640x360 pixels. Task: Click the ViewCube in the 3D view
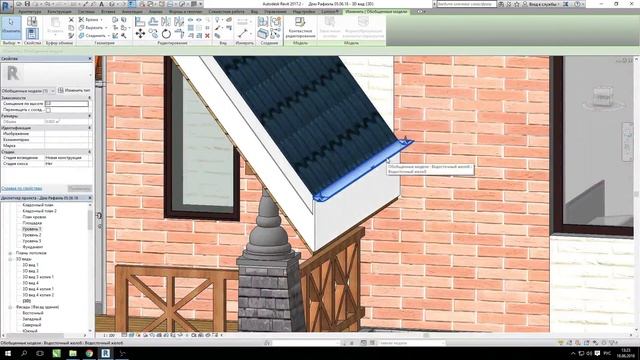(x=602, y=96)
